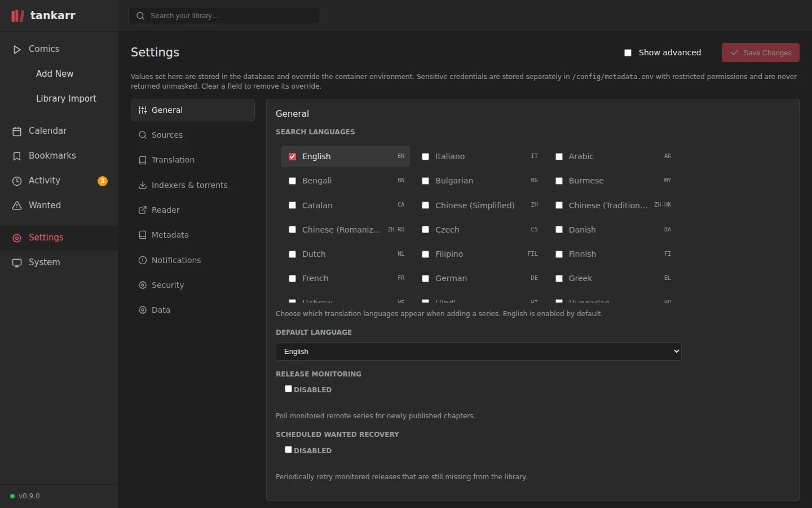
Task: Click the Metadata book icon
Action: (x=143, y=235)
